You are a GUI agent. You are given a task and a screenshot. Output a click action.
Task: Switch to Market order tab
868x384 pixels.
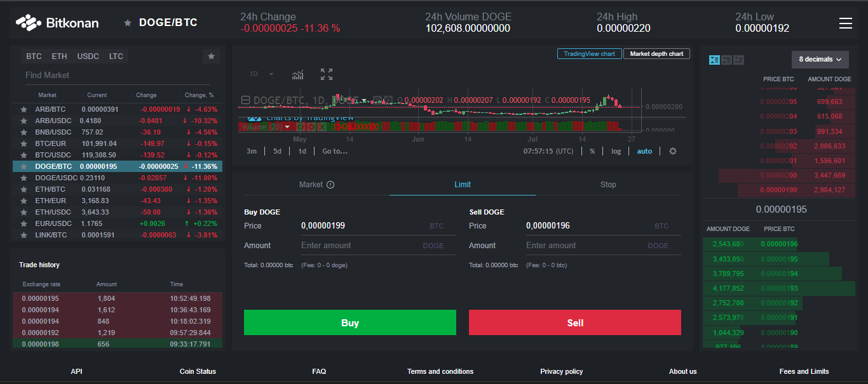[x=316, y=185]
